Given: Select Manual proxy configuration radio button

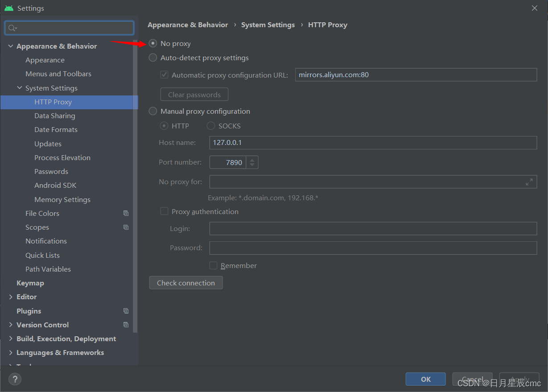Looking at the screenshot, I should [153, 111].
